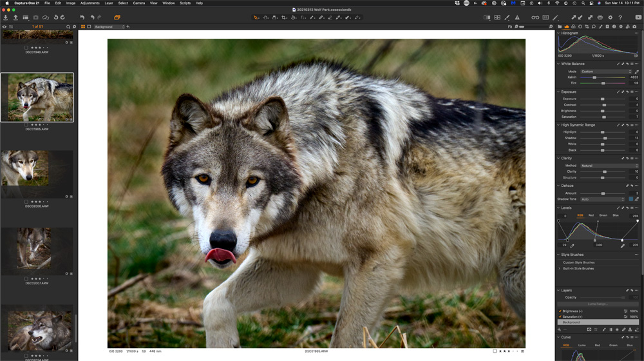Open the Adjustments menu
Image resolution: width=644 pixels, height=361 pixels.
tap(90, 3)
